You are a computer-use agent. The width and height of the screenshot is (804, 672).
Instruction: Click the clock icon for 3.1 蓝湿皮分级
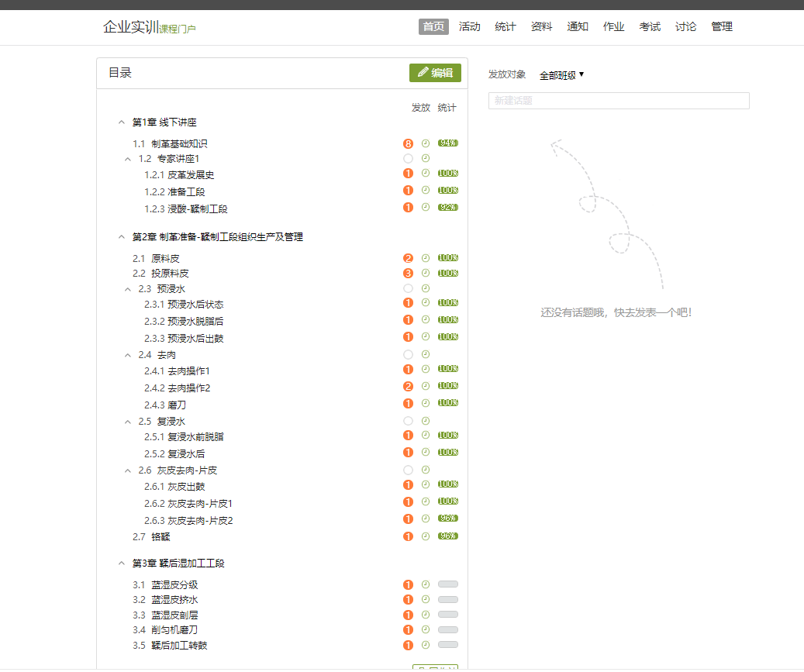(425, 584)
